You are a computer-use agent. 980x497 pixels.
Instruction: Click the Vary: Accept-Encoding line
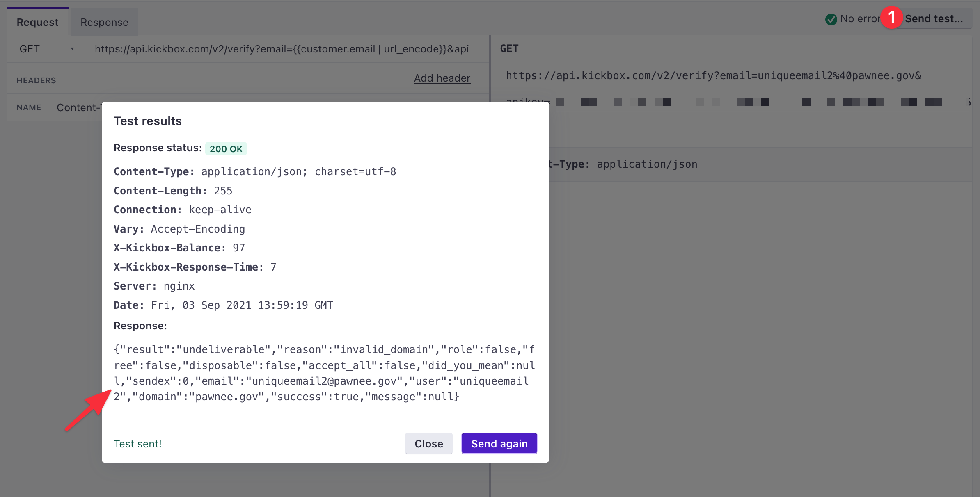click(x=179, y=229)
